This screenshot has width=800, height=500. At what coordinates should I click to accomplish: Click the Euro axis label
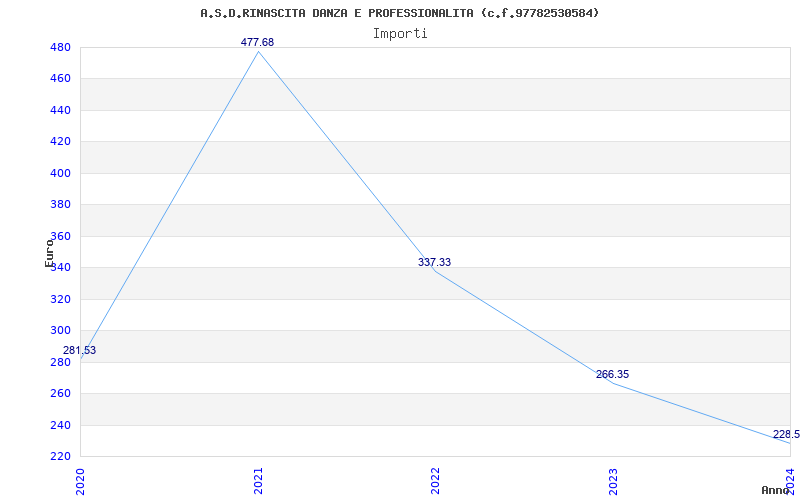pos(49,253)
